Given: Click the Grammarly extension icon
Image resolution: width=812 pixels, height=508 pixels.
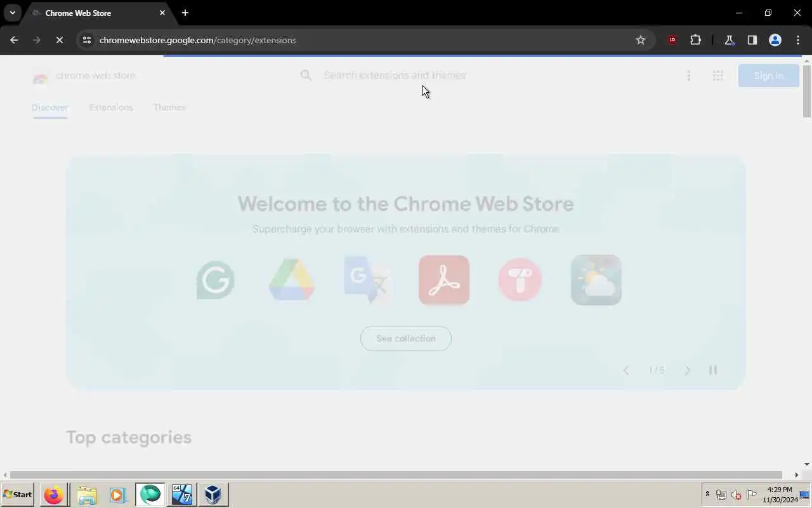Looking at the screenshot, I should [x=216, y=280].
